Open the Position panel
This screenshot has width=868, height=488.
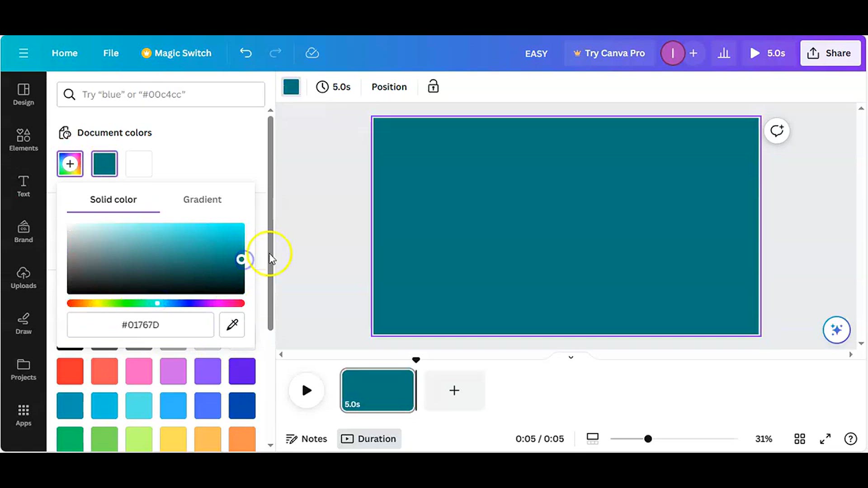click(389, 87)
